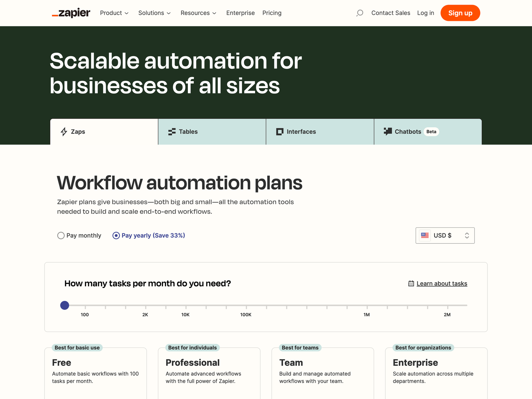Select the Professional plan heading
Image resolution: width=532 pixels, height=399 pixels.
point(193,362)
